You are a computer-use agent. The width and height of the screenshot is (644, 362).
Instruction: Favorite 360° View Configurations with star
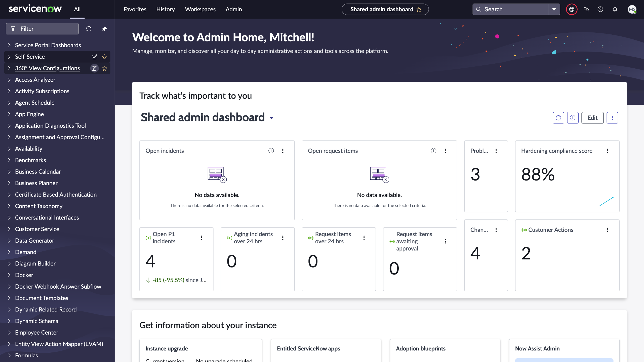[x=105, y=68]
